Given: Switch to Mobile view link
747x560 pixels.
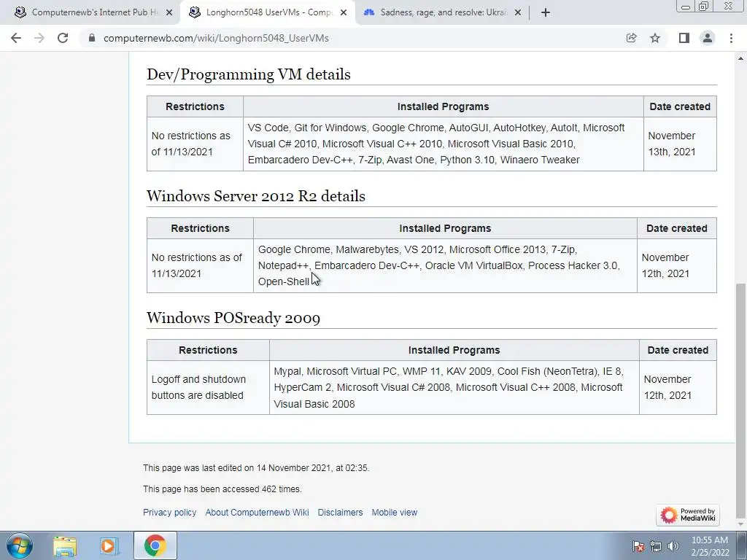Looking at the screenshot, I should click(x=395, y=513).
